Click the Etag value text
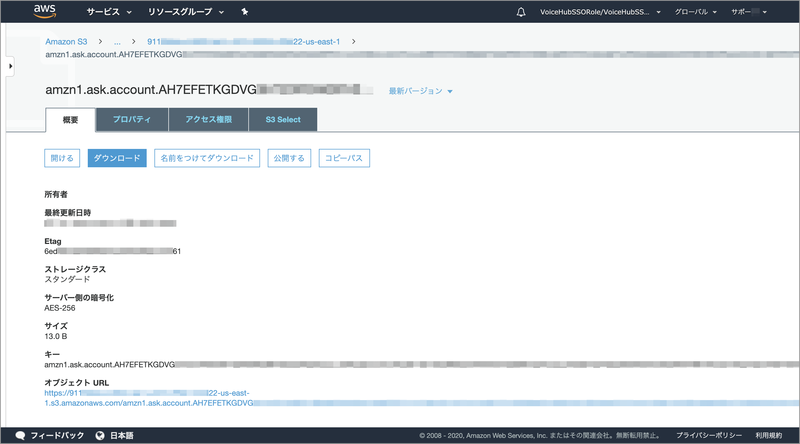 pos(113,251)
